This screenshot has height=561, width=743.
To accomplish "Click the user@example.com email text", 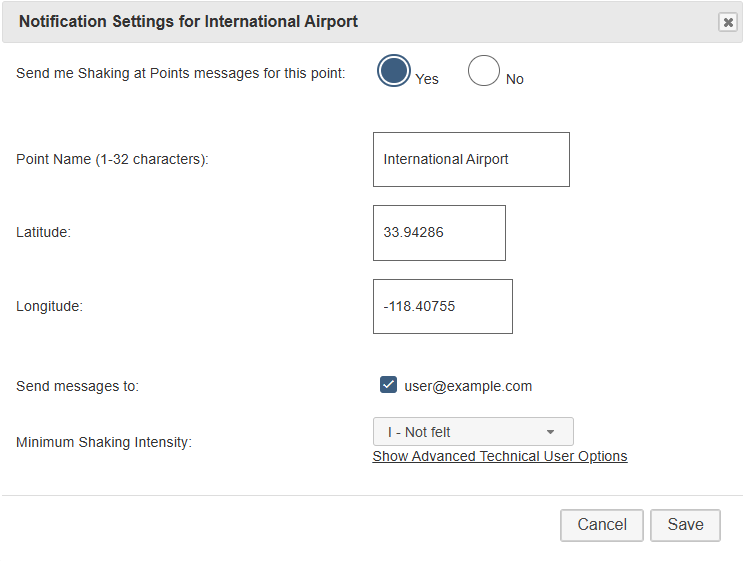I will click(x=468, y=386).
